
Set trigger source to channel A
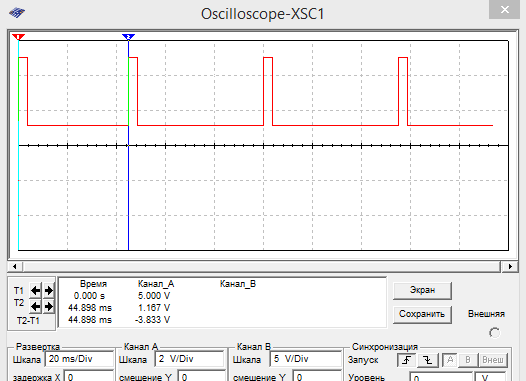(450, 360)
